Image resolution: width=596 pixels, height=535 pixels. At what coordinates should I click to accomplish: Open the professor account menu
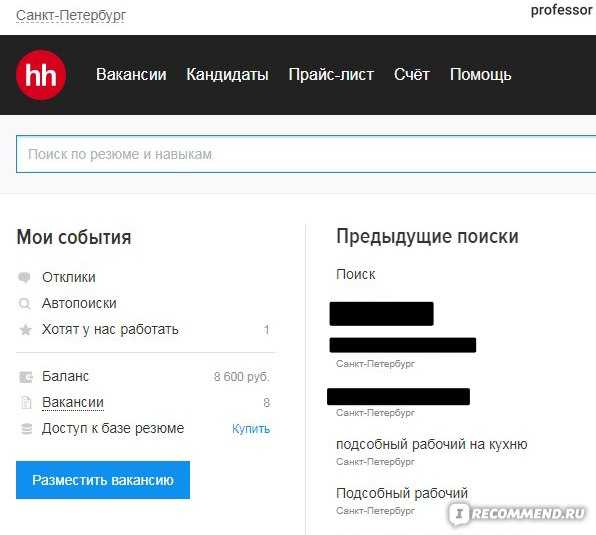coord(561,11)
